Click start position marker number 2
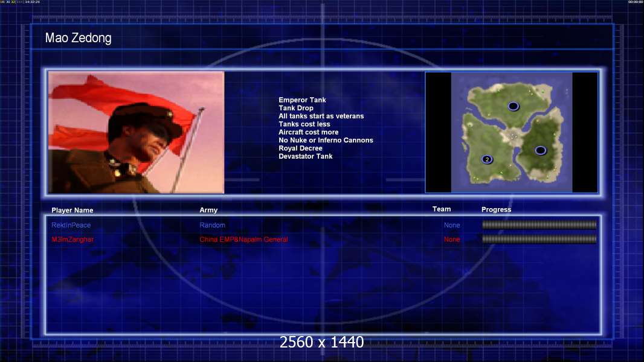 tap(487, 159)
